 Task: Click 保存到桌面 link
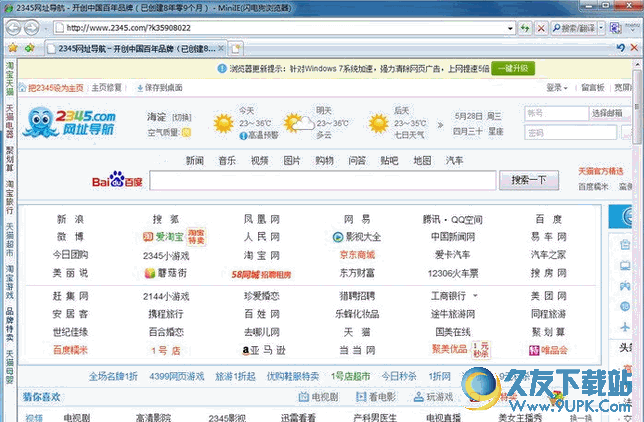coord(159,88)
